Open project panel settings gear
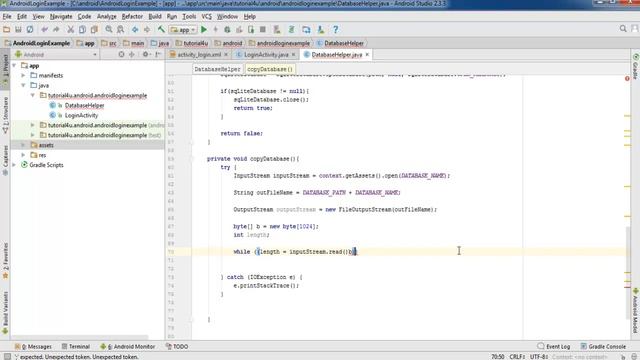The height and width of the screenshot is (360, 640). pyautogui.click(x=145, y=54)
